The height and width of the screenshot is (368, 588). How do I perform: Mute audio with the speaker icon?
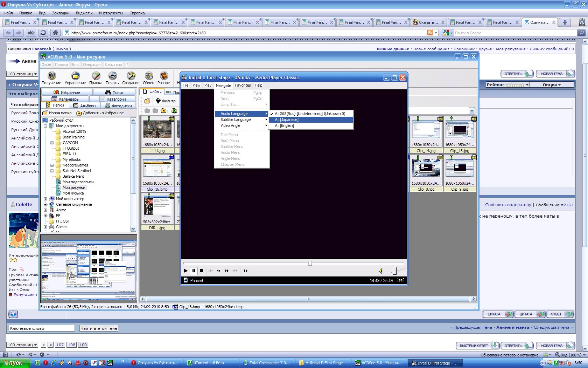[x=381, y=271]
